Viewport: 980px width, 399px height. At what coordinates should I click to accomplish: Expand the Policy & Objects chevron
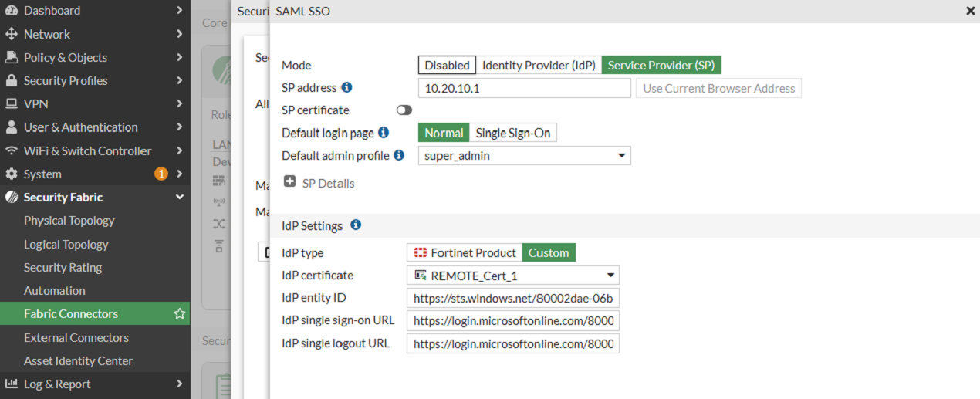point(179,57)
